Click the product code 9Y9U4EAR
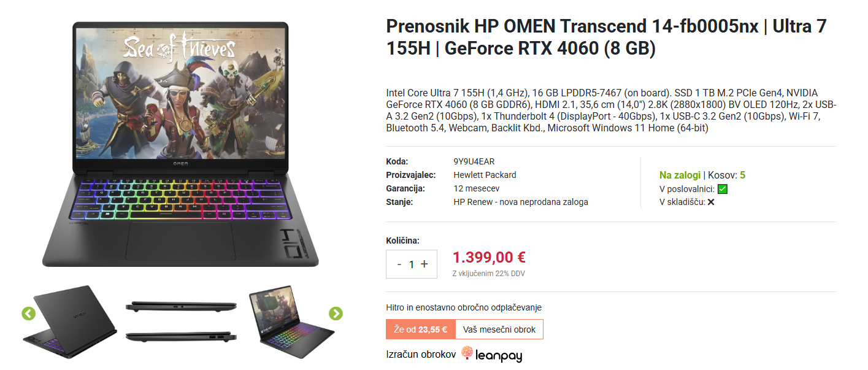The height and width of the screenshot is (370, 868). (x=474, y=161)
